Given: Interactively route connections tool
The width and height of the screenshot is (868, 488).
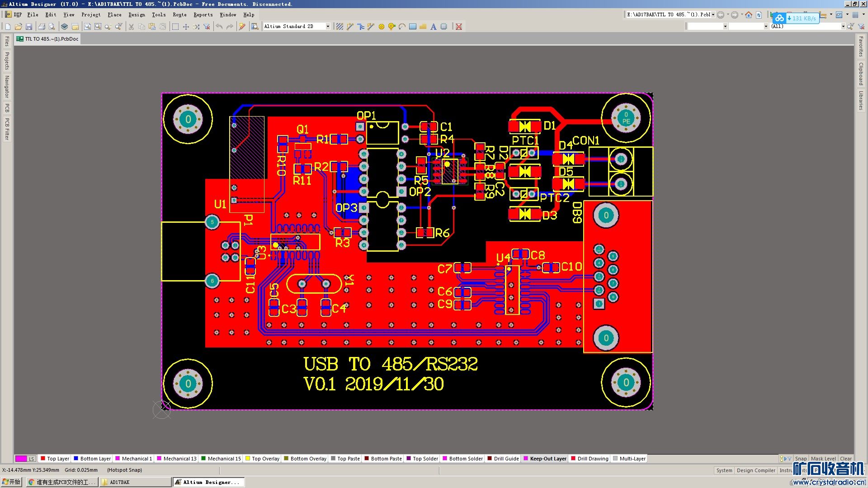Looking at the screenshot, I should (350, 27).
